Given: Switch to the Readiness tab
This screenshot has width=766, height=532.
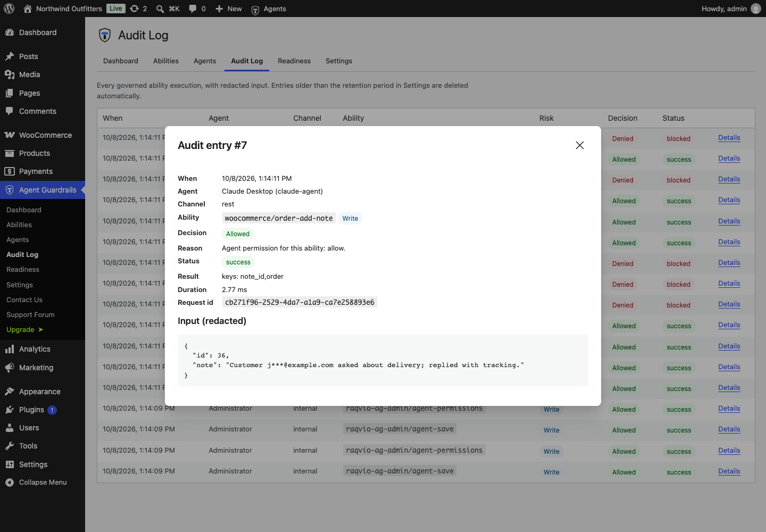Looking at the screenshot, I should [294, 61].
